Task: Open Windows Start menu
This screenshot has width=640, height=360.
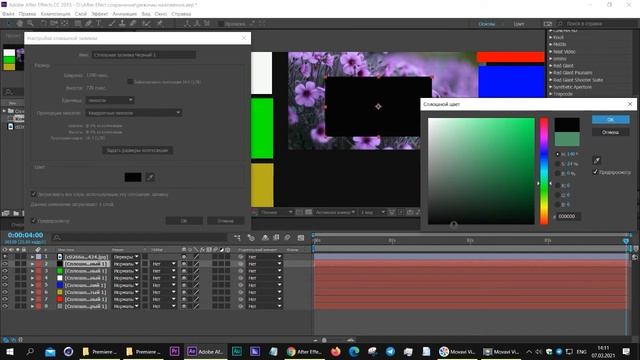Action: pyautogui.click(x=9, y=351)
